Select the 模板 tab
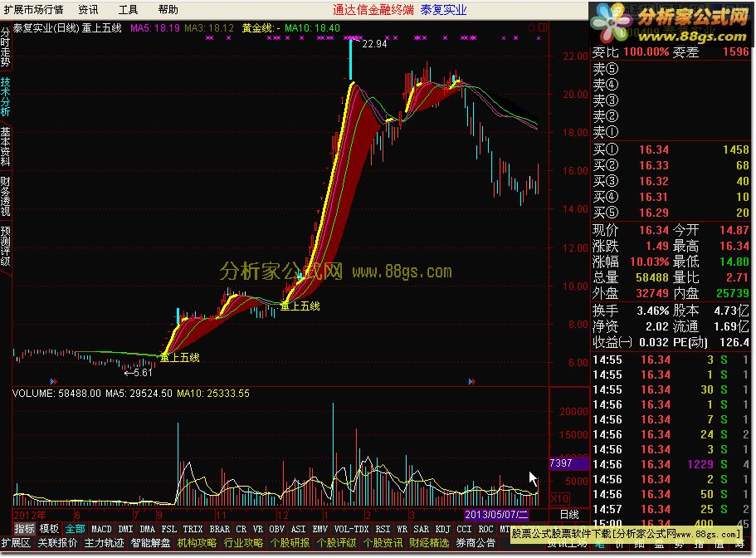 [49, 529]
